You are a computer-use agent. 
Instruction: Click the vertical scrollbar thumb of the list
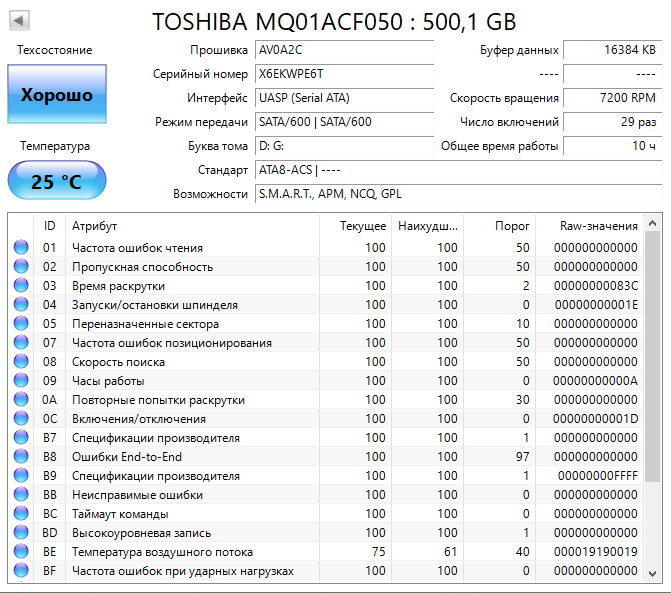point(653,356)
